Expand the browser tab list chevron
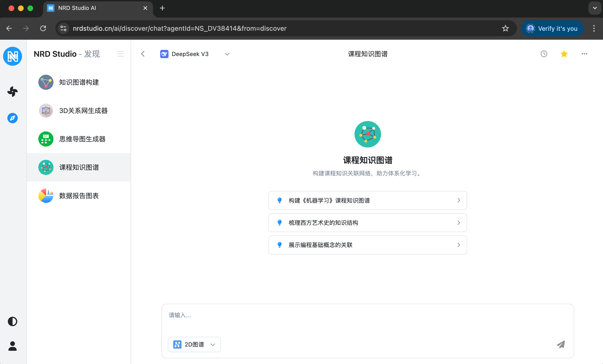 (x=595, y=8)
